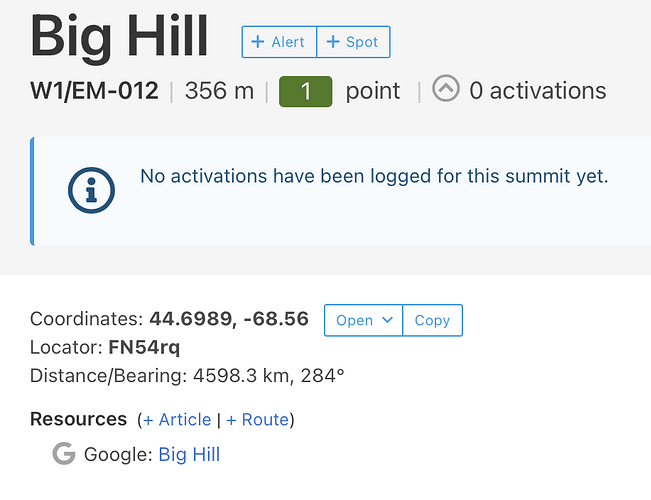Select the W1/EM-012 summit reference
Image resolution: width=651 pixels, height=500 pixels.
click(94, 91)
